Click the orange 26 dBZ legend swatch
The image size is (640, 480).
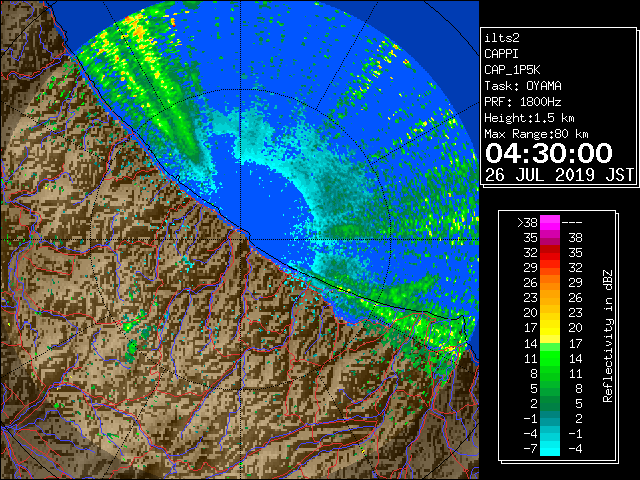pyautogui.click(x=550, y=283)
